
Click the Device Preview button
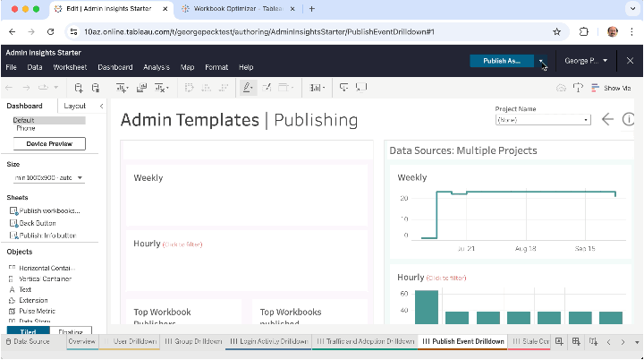(49, 143)
